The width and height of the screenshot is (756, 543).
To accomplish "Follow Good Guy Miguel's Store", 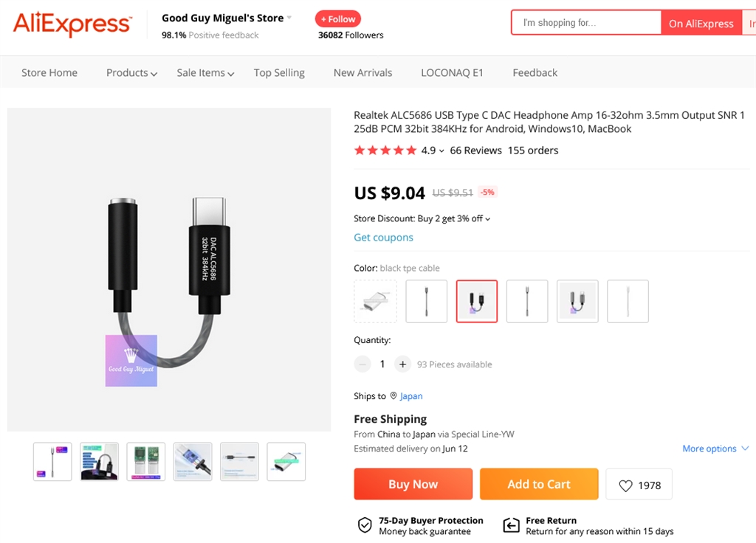I will [x=338, y=19].
